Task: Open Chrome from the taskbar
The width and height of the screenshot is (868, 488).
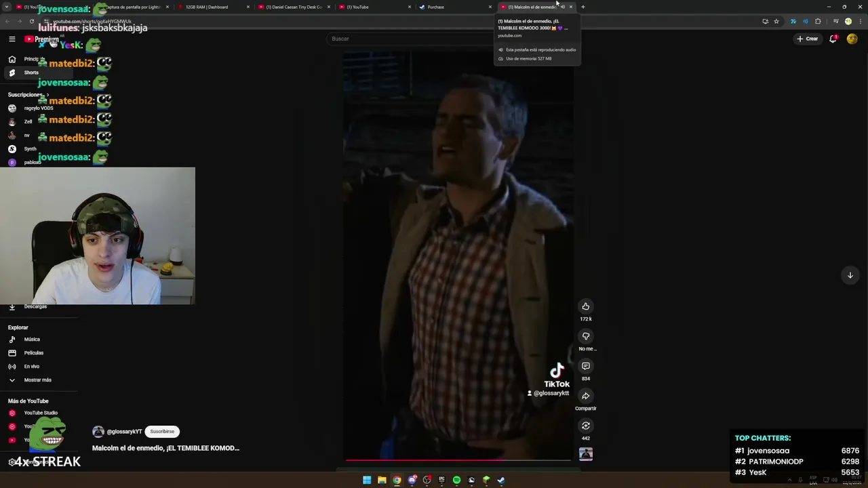Action: pos(397,480)
